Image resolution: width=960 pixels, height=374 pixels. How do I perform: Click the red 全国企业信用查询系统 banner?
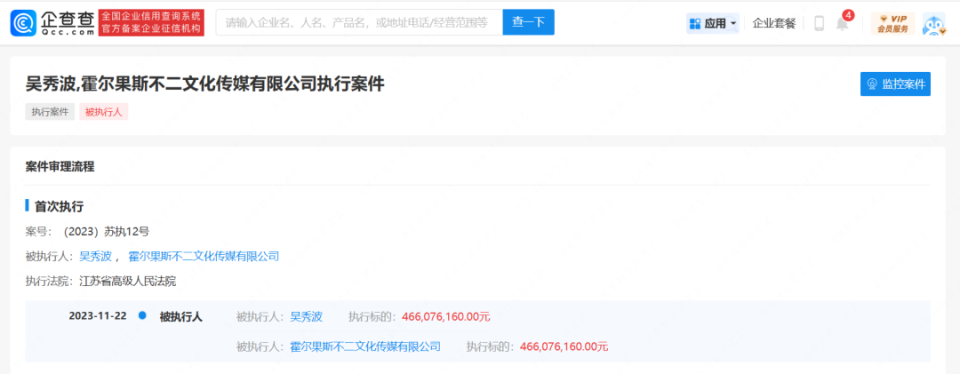coord(151,23)
